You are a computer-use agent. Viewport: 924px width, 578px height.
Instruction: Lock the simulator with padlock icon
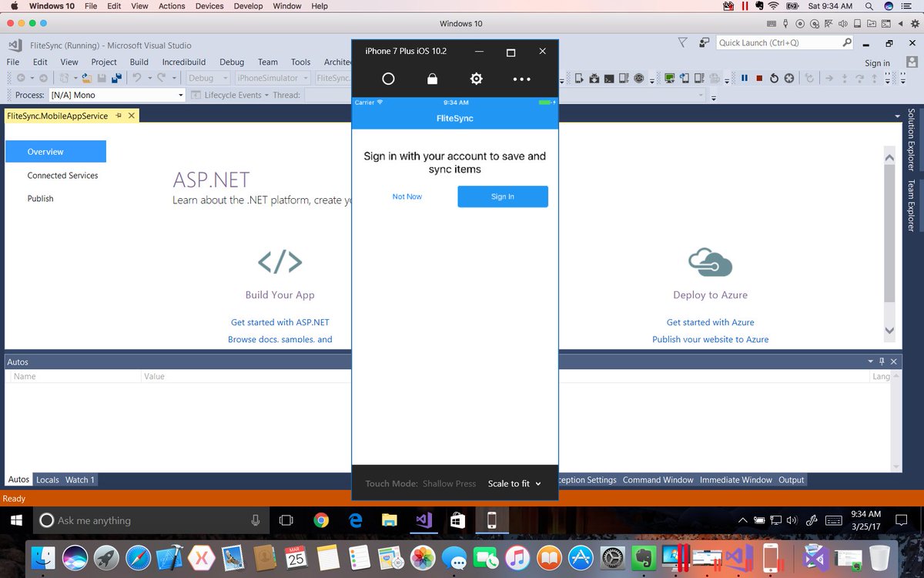[432, 79]
